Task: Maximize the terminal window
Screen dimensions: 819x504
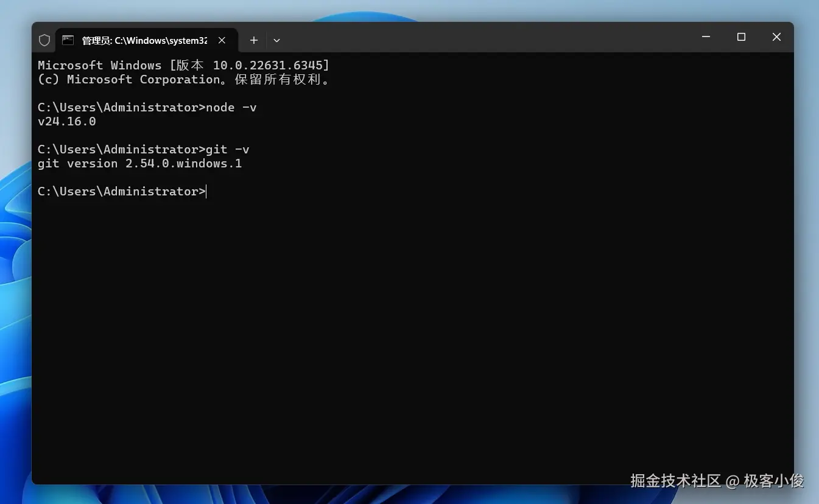Action: click(741, 37)
